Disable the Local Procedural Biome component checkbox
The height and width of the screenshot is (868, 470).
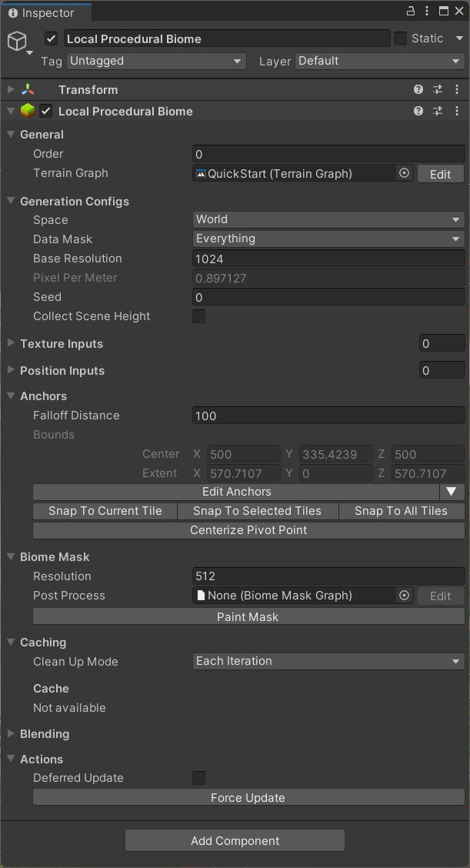coord(46,111)
